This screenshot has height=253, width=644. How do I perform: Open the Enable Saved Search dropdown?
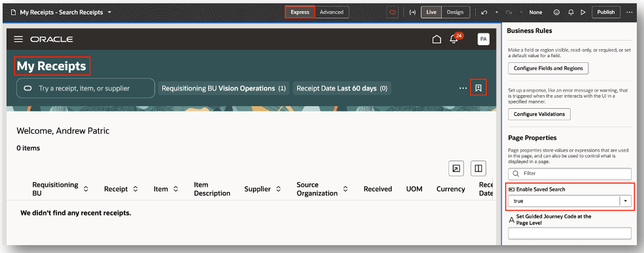[626, 201]
